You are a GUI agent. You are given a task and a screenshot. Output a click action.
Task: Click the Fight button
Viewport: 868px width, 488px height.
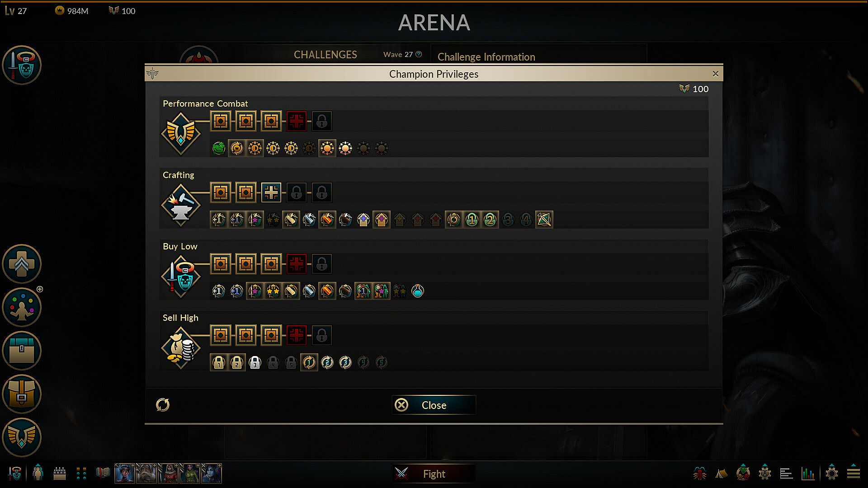click(434, 474)
